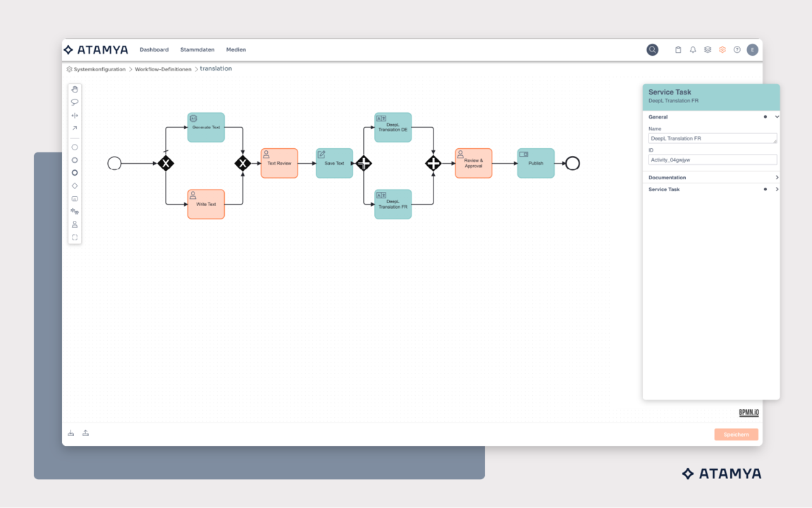This screenshot has height=508, width=812.
Task: Open the search magnifier in header
Action: (652, 50)
